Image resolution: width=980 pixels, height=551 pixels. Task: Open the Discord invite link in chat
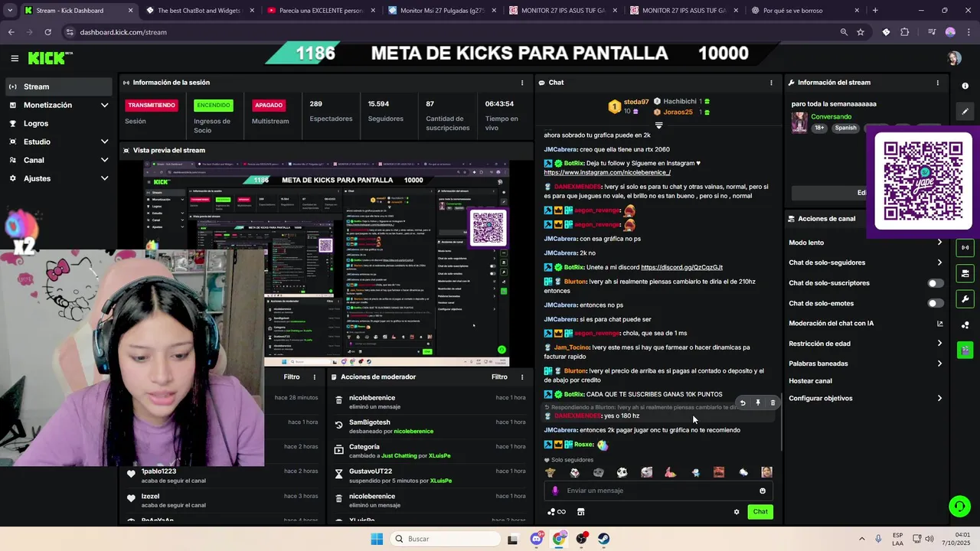click(681, 267)
